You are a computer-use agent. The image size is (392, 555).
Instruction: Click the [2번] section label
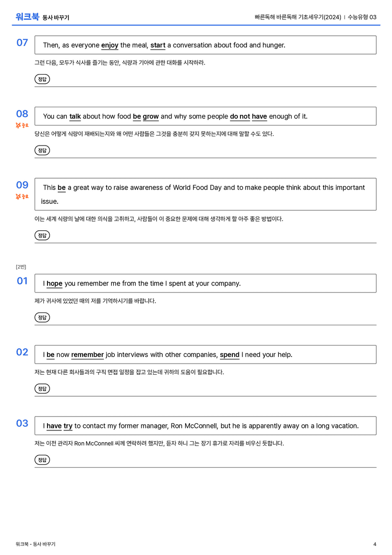pos(21,267)
